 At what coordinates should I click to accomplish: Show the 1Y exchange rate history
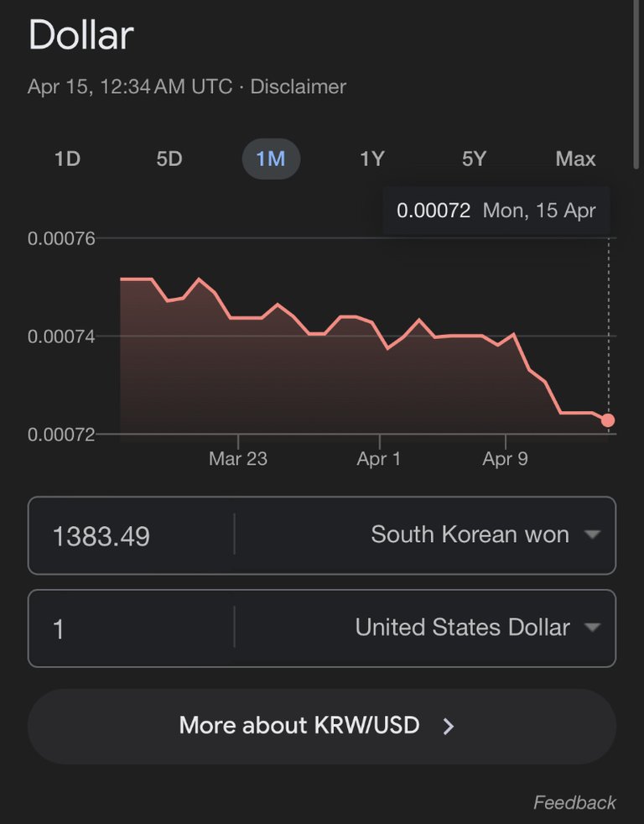(372, 159)
